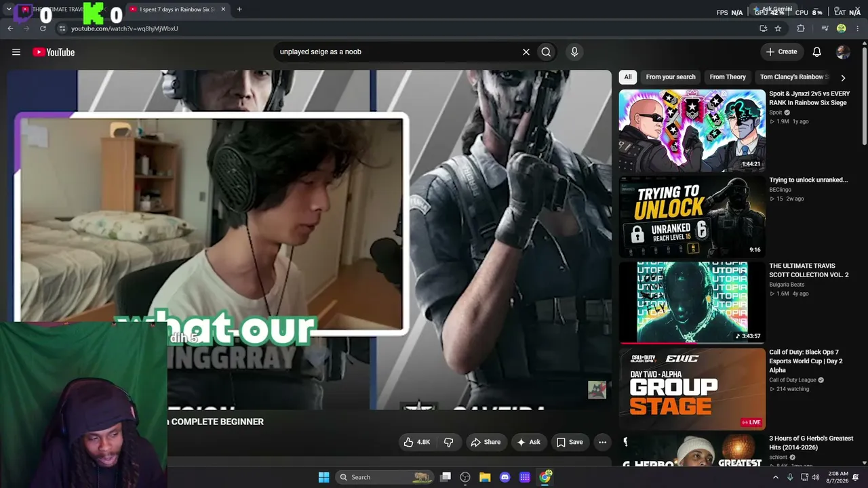Share this video

[486, 442]
